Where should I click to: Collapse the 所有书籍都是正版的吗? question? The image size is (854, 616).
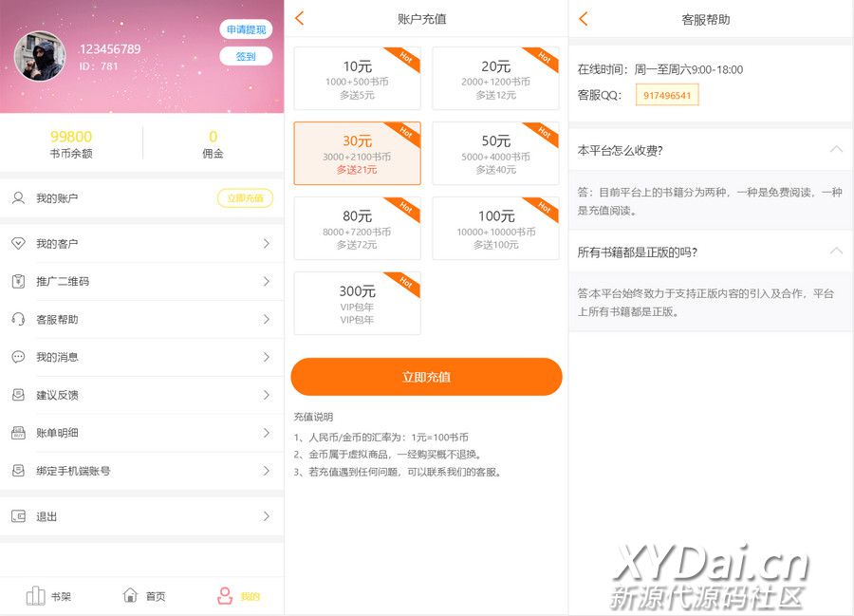[x=835, y=252]
